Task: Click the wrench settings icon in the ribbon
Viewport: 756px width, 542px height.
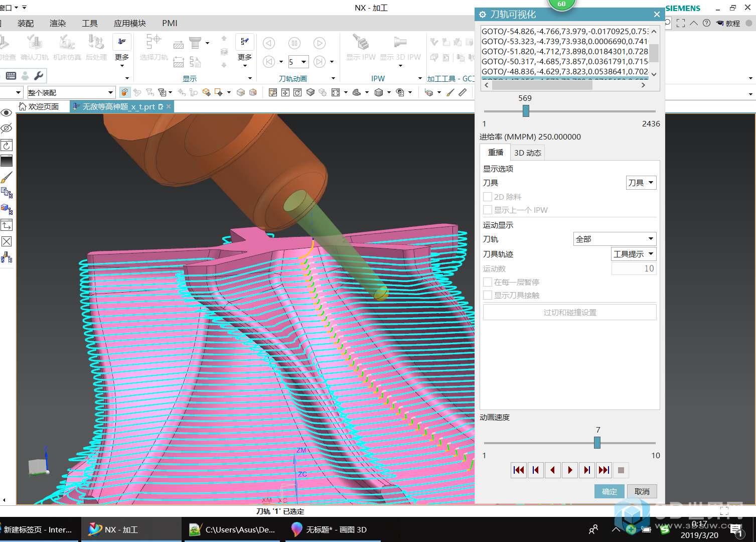Action: pyautogui.click(x=39, y=76)
